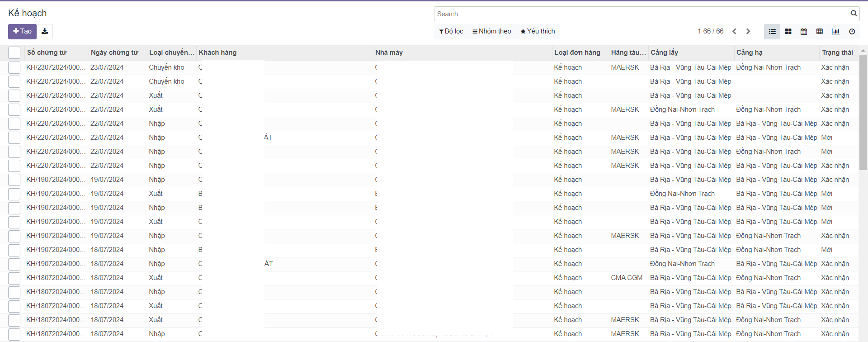Screen dimensions: 868x342
Task: Switch to kanban view
Action: click(x=788, y=31)
